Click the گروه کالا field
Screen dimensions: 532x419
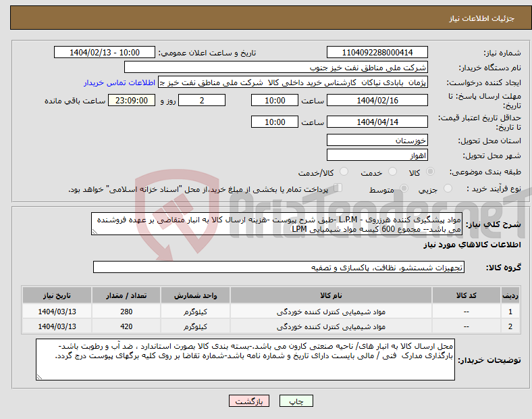click(x=279, y=267)
